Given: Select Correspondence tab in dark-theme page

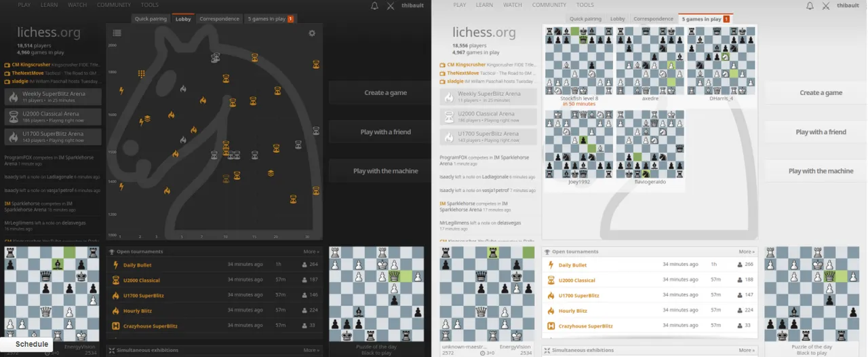Looking at the screenshot, I should click(x=220, y=19).
